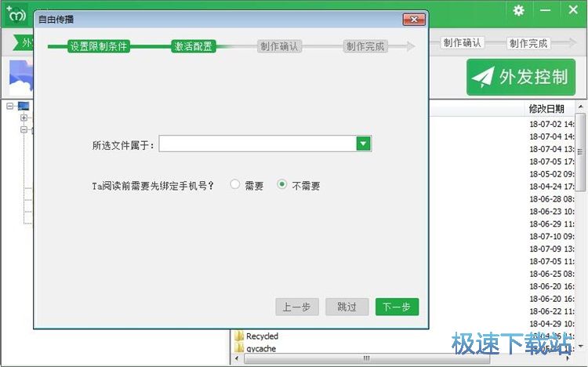
Task: Click the horizontal scrollbar left arrow
Action: coord(237,358)
